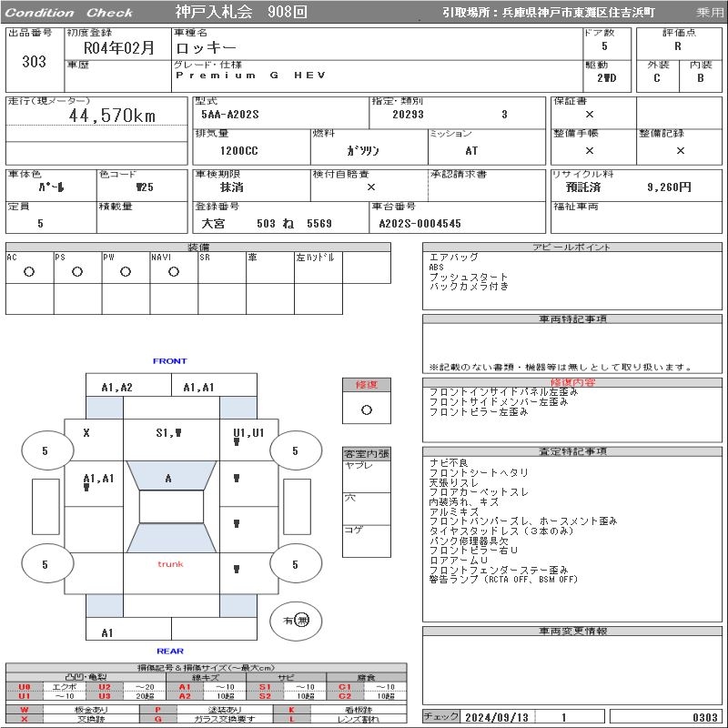Click the blue front-left corner panel
The width and height of the screenshot is (728, 728).
[105, 407]
